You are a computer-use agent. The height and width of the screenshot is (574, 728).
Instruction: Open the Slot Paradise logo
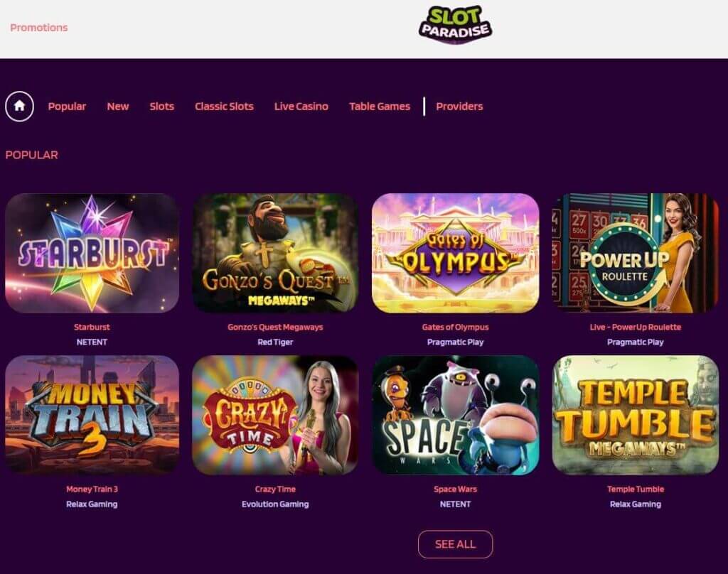coord(455,25)
